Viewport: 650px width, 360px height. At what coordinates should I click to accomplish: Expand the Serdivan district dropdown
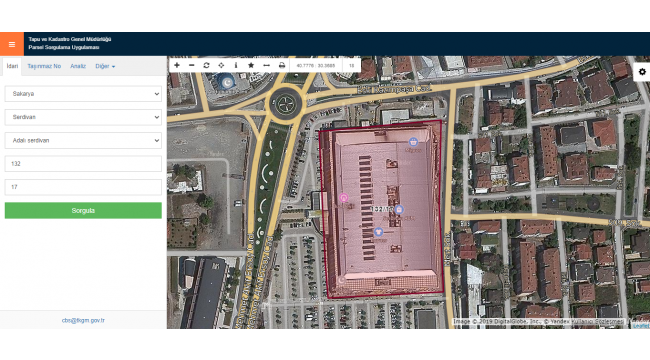point(83,117)
